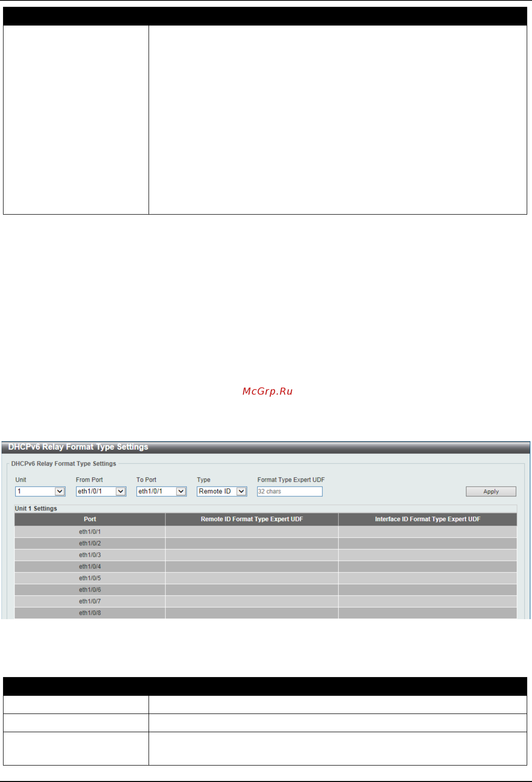Viewport: 532px width, 782px height.
Task: Click the Apply button
Action: (x=491, y=491)
